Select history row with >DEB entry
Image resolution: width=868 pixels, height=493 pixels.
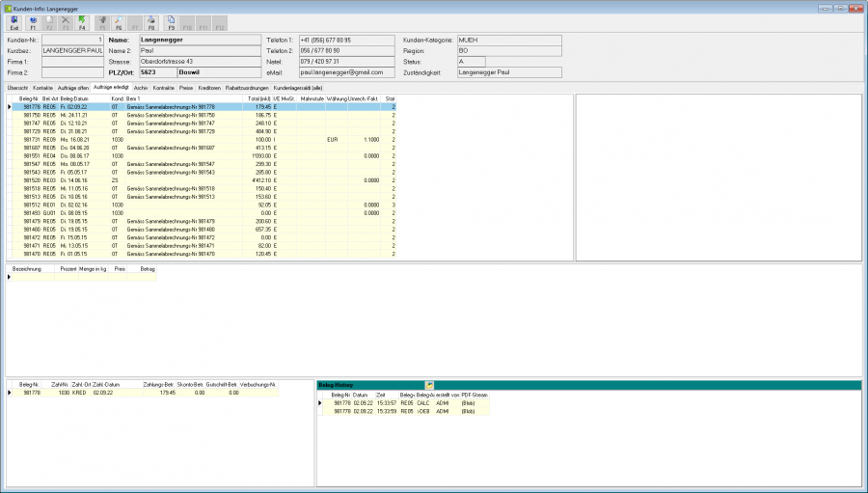pyautogui.click(x=403, y=412)
